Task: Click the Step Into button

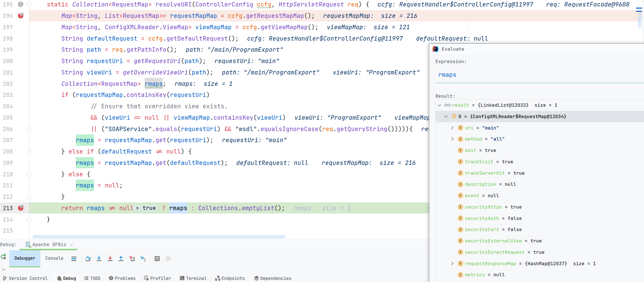Action: tap(99, 258)
